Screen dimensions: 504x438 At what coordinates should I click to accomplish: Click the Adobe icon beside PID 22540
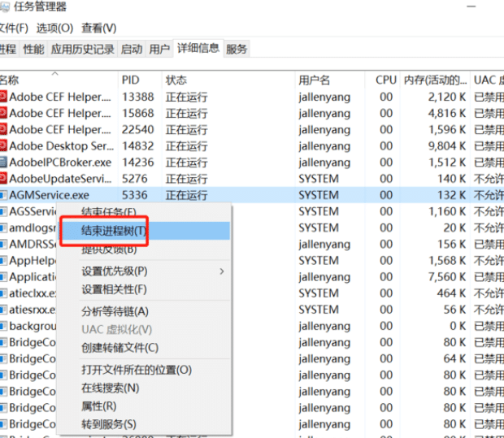coord(3,129)
